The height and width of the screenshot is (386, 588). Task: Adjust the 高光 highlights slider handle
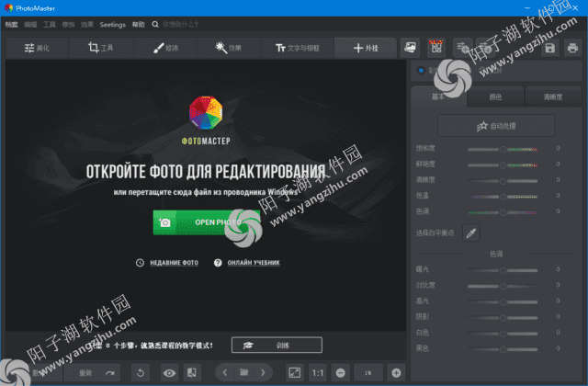503,301
